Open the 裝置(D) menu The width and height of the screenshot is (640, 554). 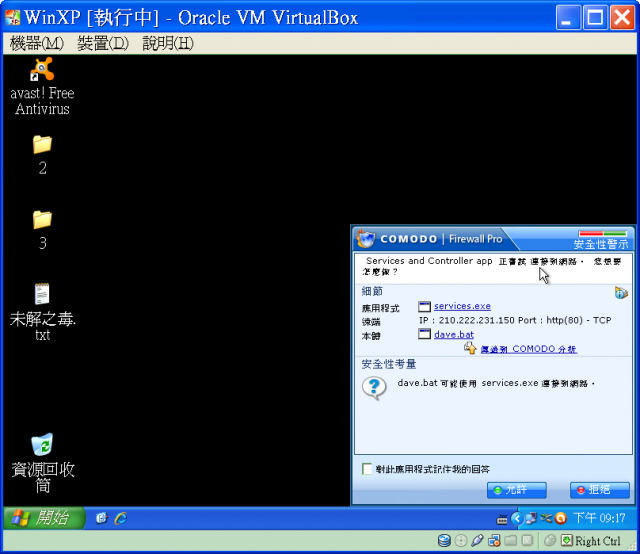103,43
